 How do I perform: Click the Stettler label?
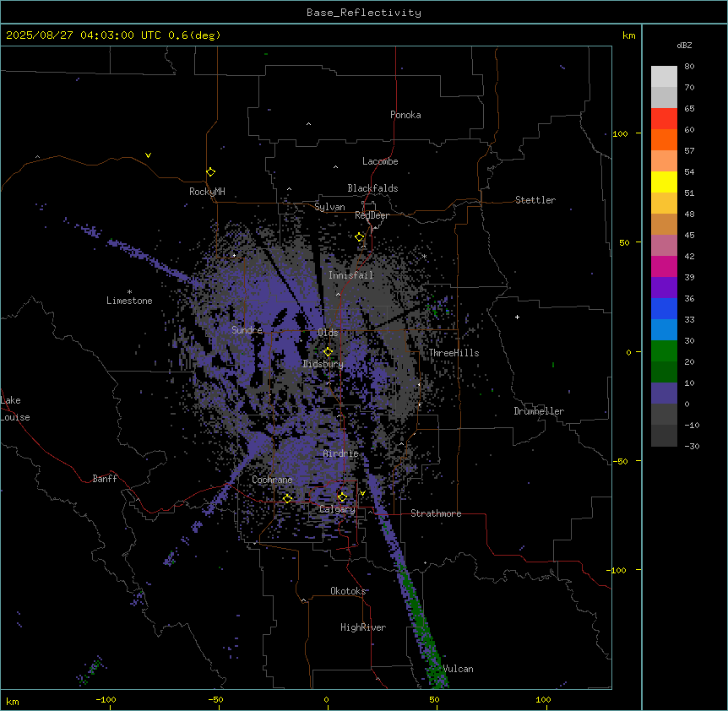(535, 200)
